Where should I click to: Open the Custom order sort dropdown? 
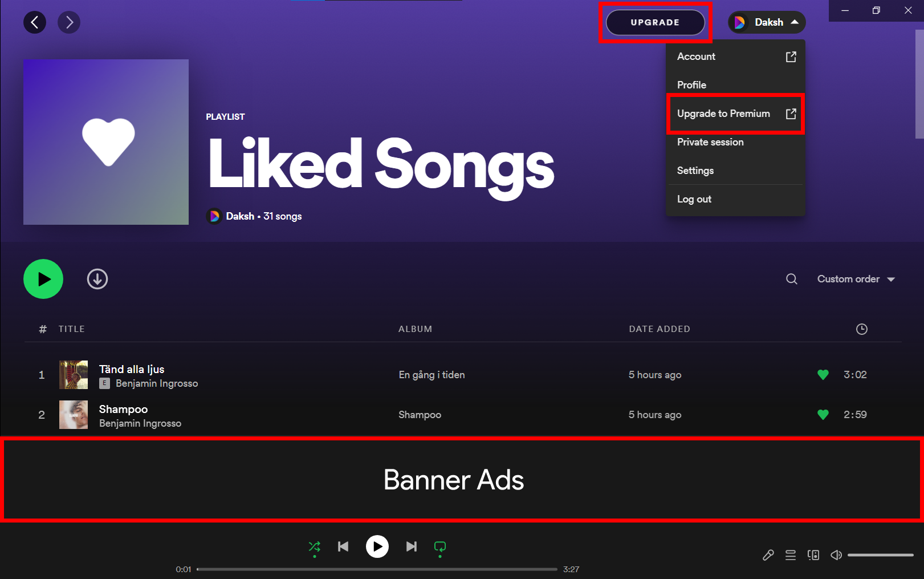[x=856, y=279]
